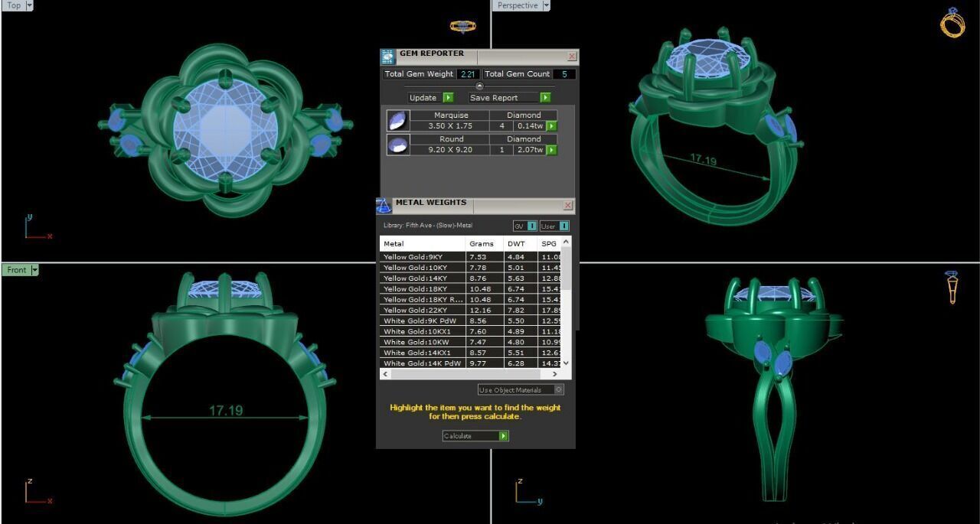This screenshot has width=980, height=524.
Task: Click the metal table's scroll-right arrow
Action: pyautogui.click(x=554, y=374)
